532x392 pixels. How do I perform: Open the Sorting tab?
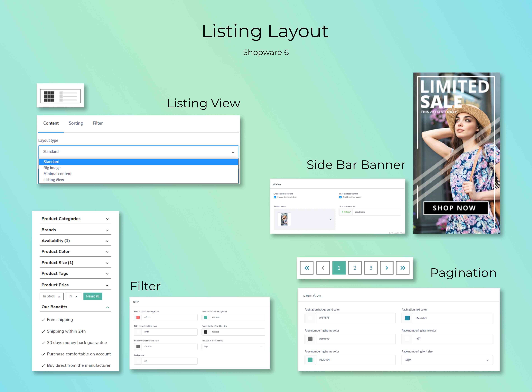(x=76, y=123)
